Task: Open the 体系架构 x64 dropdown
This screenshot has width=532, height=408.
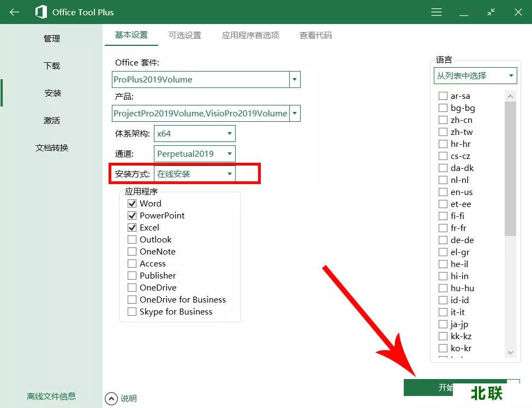Action: coord(229,133)
